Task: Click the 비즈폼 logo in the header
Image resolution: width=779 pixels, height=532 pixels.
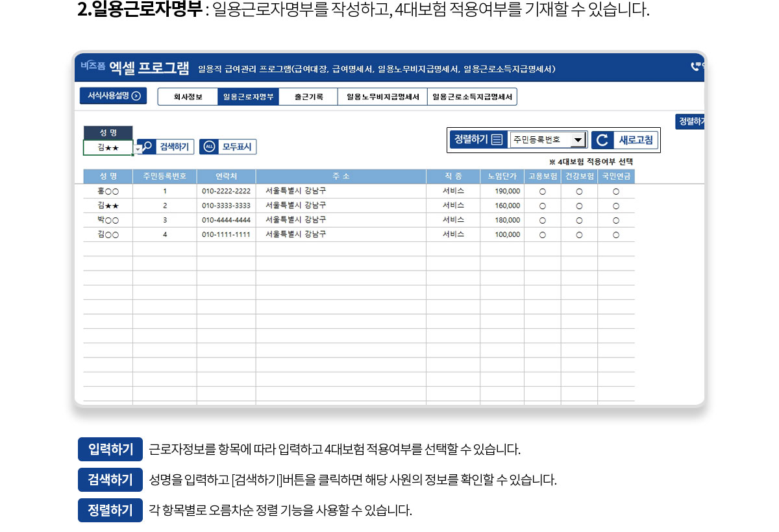Action: tap(93, 66)
